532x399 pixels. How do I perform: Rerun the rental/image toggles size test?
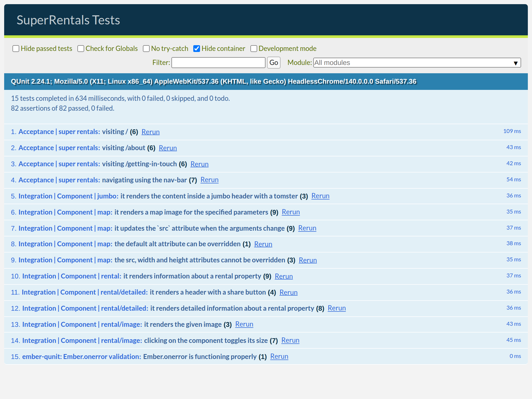(x=290, y=340)
